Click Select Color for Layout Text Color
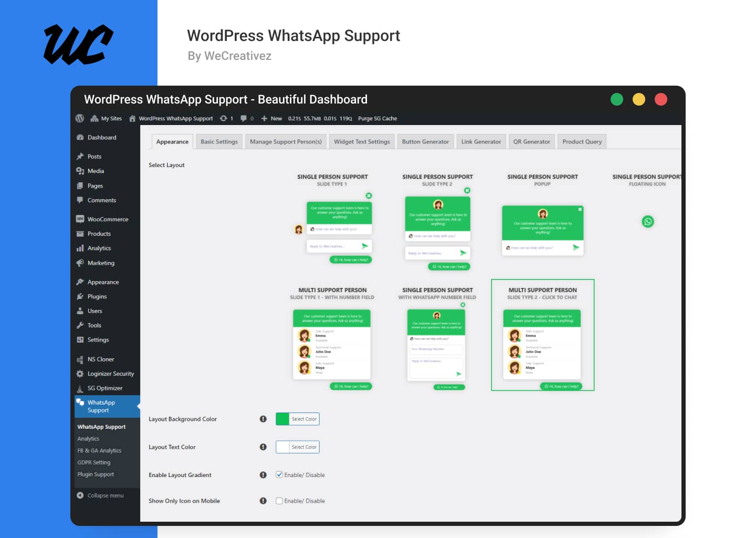The width and height of the screenshot is (756, 538). 304,447
